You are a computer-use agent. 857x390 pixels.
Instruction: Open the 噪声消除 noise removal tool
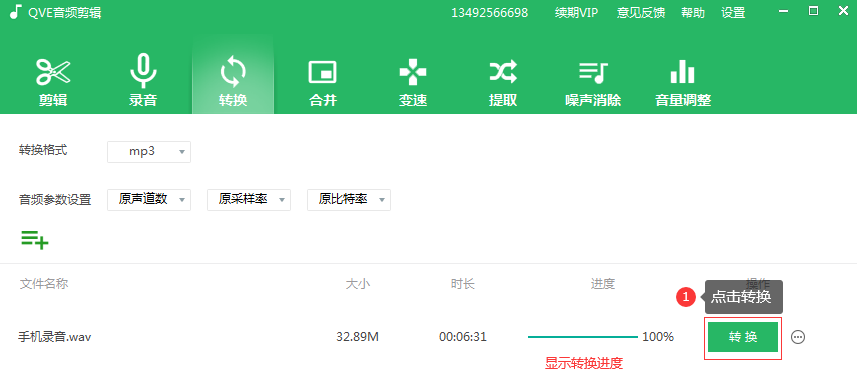coord(593,82)
